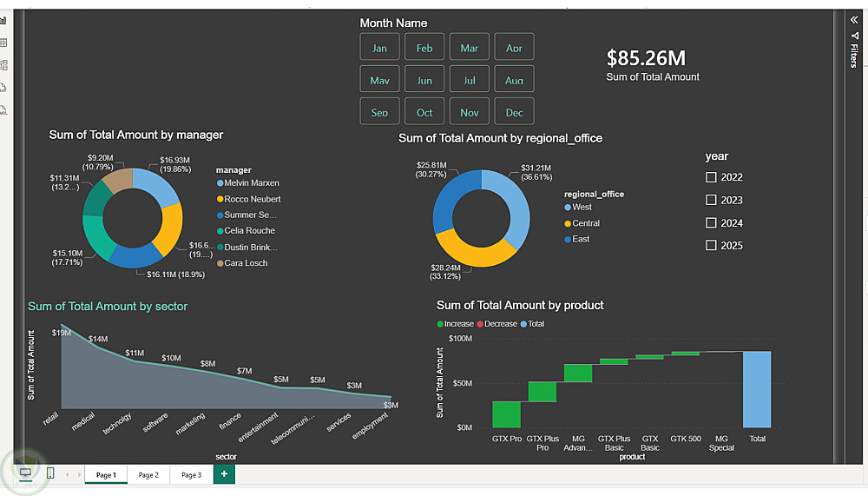Switch to desktop layout icon
Viewport: 868px width, 496px height.
point(25,473)
